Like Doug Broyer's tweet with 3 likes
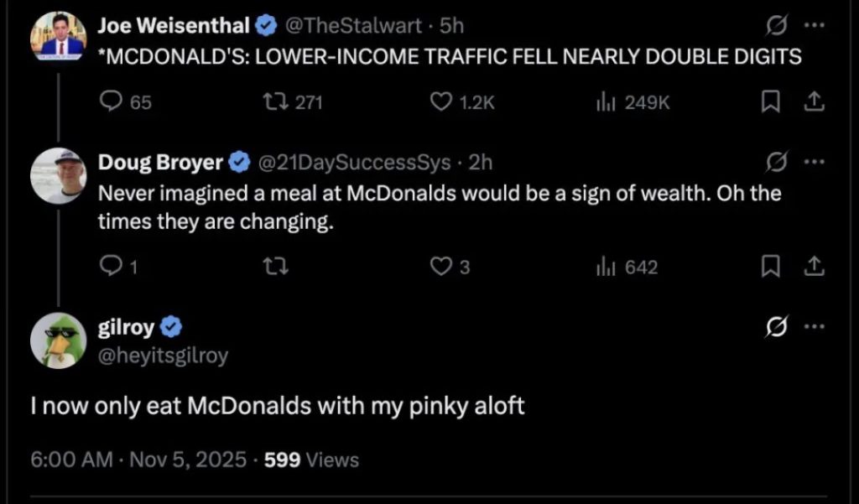 pyautogui.click(x=441, y=267)
